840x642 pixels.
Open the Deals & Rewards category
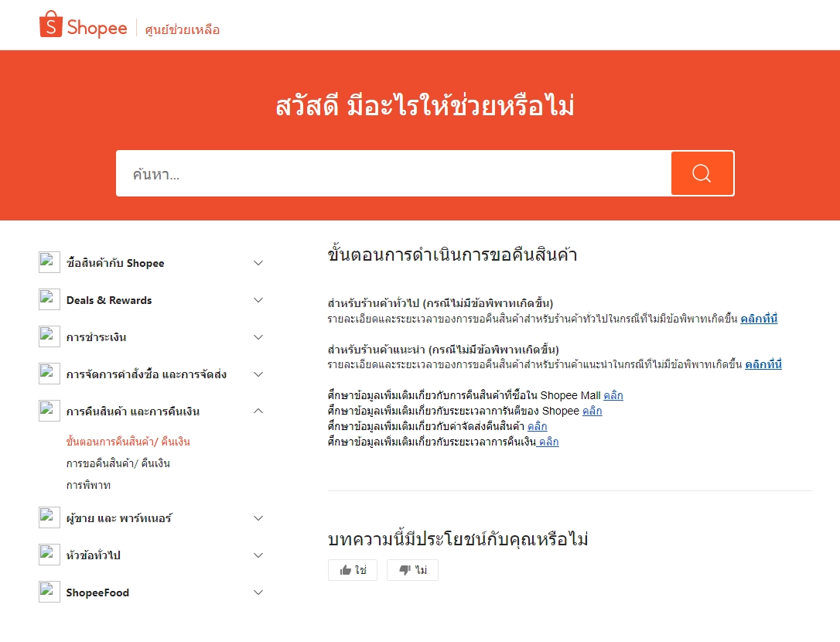click(109, 300)
